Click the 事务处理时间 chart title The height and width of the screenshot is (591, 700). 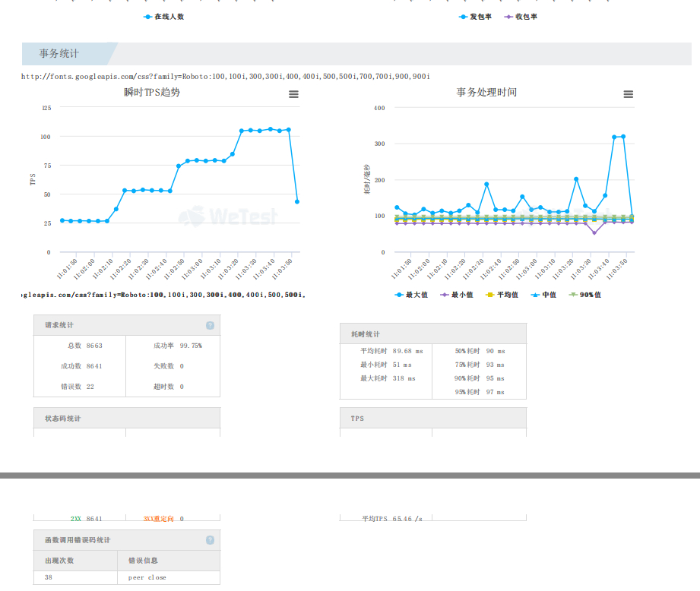point(486,93)
